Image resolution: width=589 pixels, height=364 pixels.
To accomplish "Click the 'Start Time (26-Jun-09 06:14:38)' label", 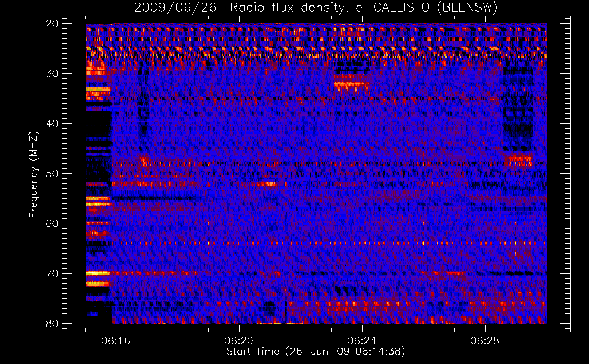I will coord(316,352).
